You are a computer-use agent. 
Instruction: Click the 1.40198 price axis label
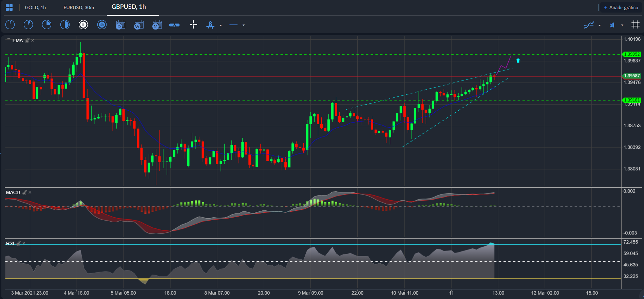click(632, 39)
